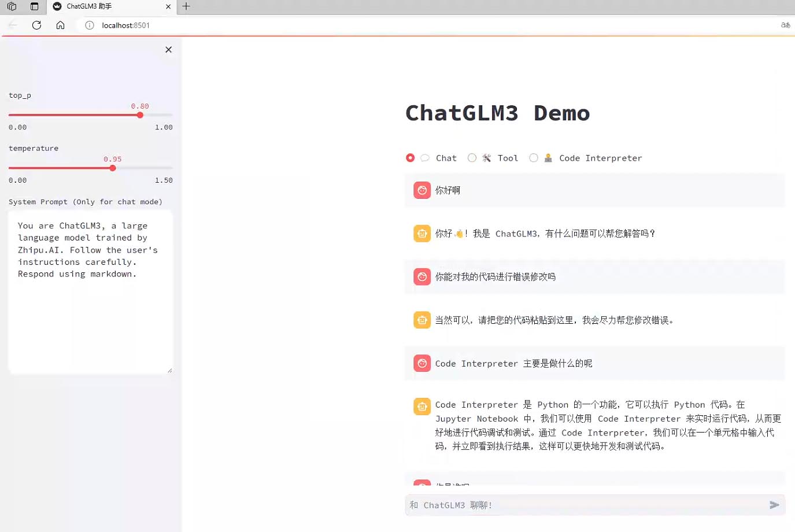This screenshot has height=532, width=795.
Task: Click the top_p label
Action: 20,95
